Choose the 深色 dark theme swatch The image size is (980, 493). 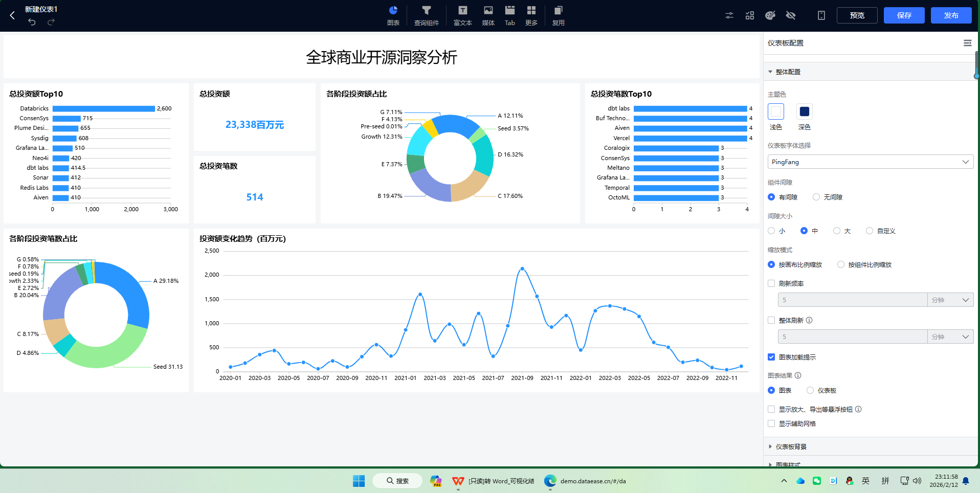tap(805, 111)
